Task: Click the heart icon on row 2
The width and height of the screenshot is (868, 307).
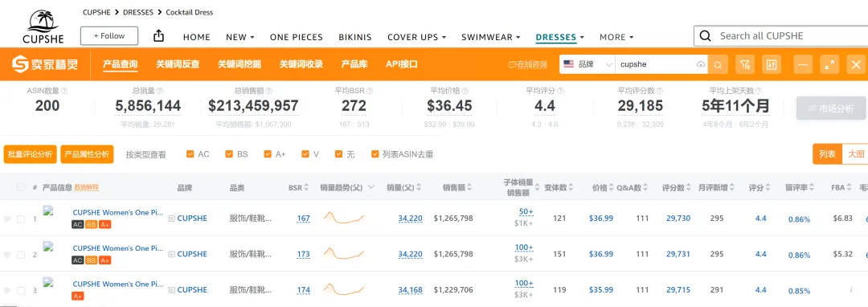Action: (7, 255)
